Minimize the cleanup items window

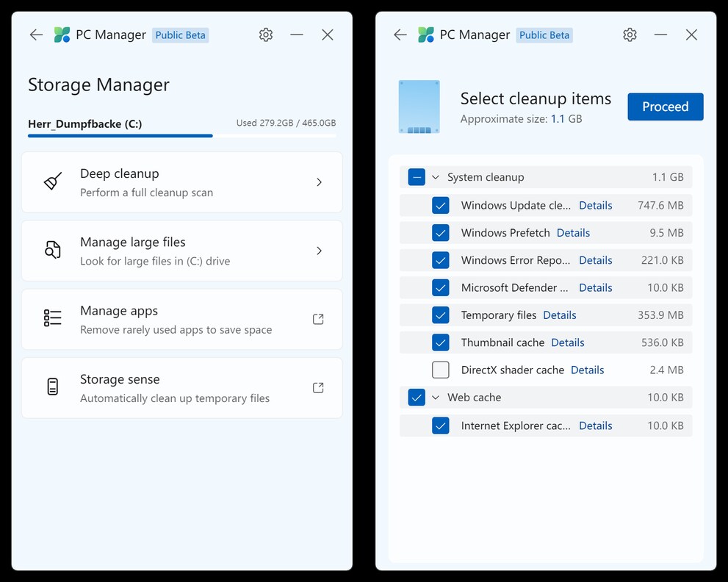660,35
